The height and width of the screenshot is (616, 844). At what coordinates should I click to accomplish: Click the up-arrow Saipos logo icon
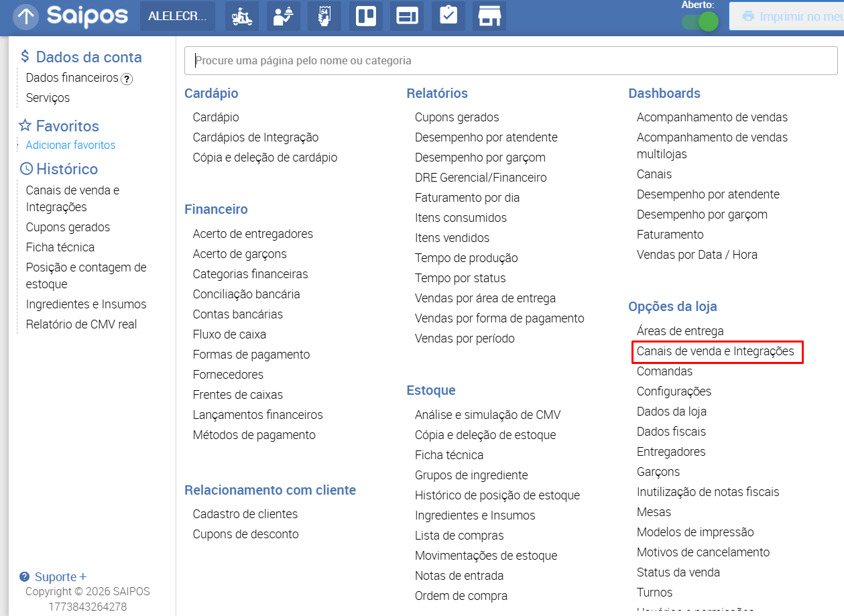pos(25,17)
